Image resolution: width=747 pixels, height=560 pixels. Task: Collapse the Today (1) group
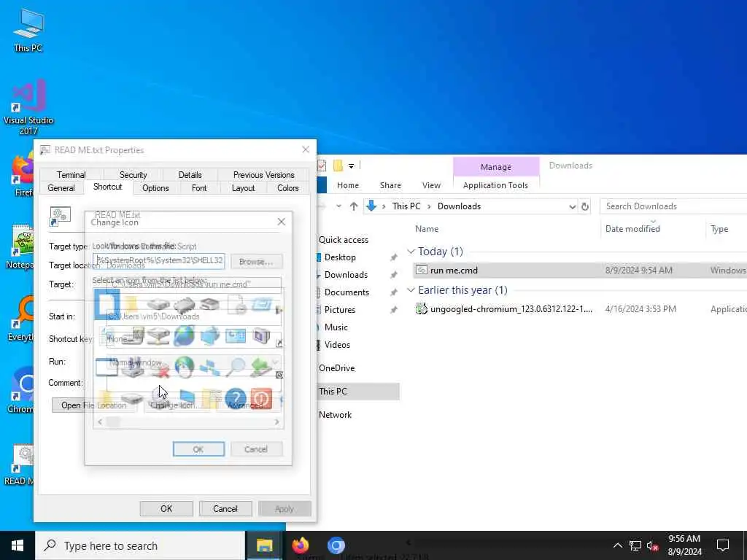coord(411,252)
